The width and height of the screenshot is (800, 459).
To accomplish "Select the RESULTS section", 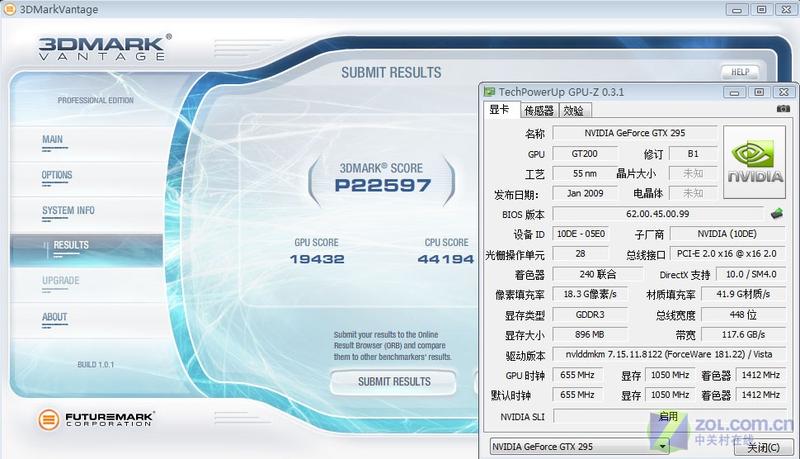I will click(86, 250).
